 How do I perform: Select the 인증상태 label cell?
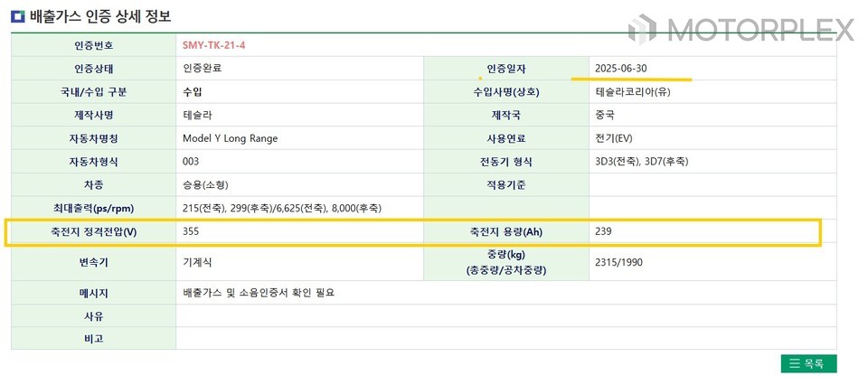(x=93, y=69)
